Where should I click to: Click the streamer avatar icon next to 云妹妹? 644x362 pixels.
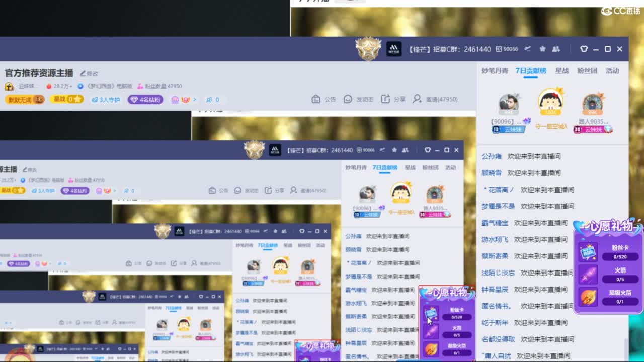tap(9, 86)
